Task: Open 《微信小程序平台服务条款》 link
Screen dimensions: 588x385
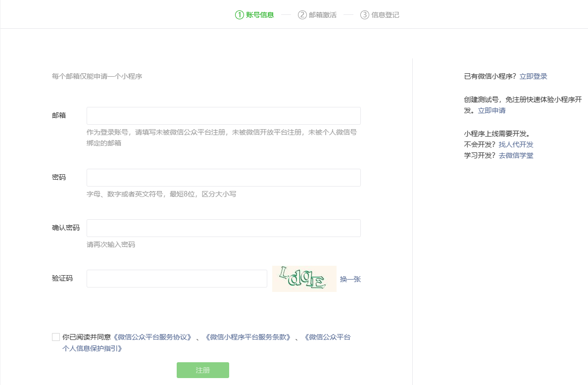Action: click(247, 337)
